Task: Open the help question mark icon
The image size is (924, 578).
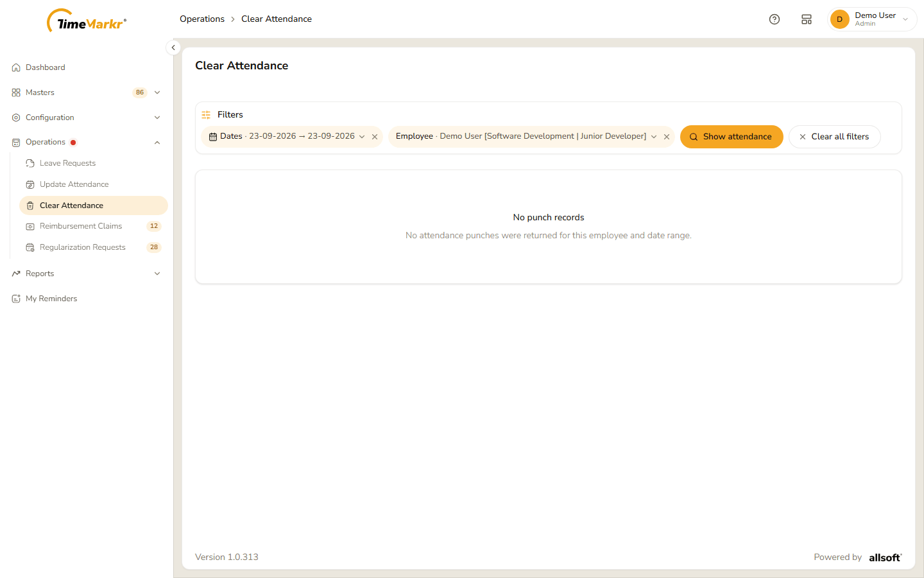Action: pyautogui.click(x=774, y=19)
